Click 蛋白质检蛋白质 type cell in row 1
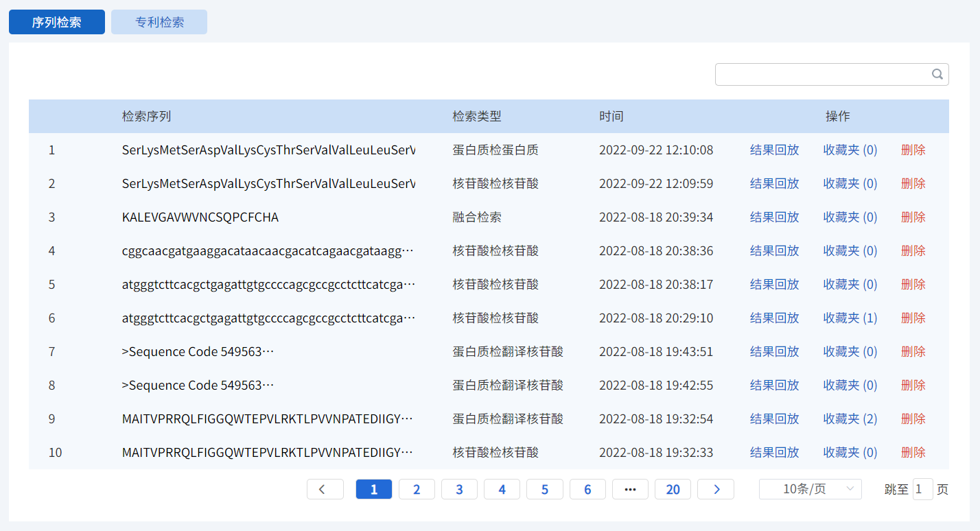 495,150
